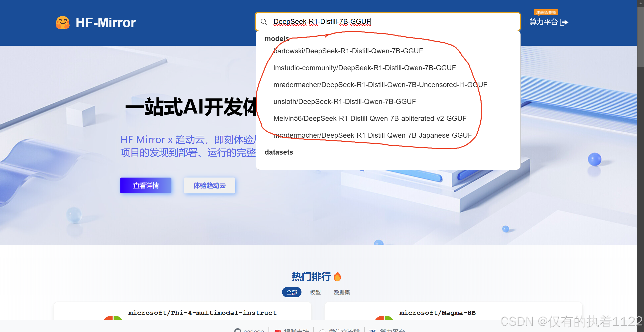
Task: Click the 算力平台 exit arrow icon
Action: [564, 22]
